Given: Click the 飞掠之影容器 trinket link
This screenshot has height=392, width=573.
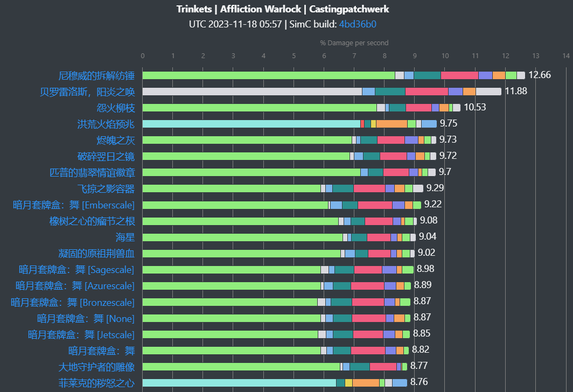Looking at the screenshot, I should 106,189.
